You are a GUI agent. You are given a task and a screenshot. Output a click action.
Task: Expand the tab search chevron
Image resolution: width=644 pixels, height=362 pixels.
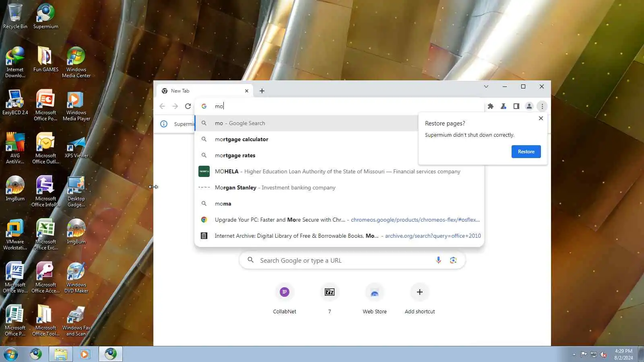[x=486, y=86]
